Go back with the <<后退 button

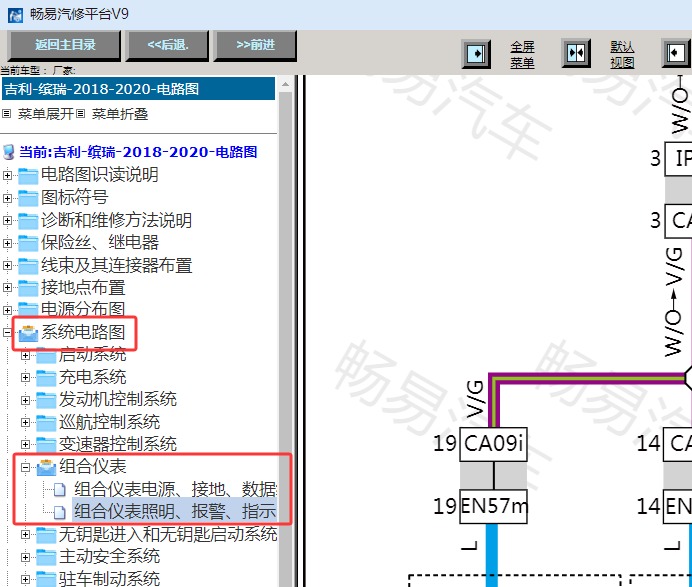click(x=168, y=45)
